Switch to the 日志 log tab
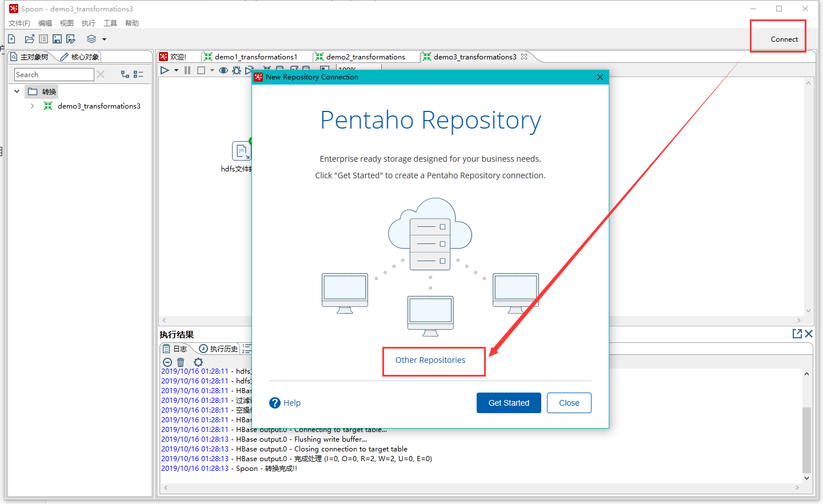Screen dimensions: 823x504 point(175,349)
